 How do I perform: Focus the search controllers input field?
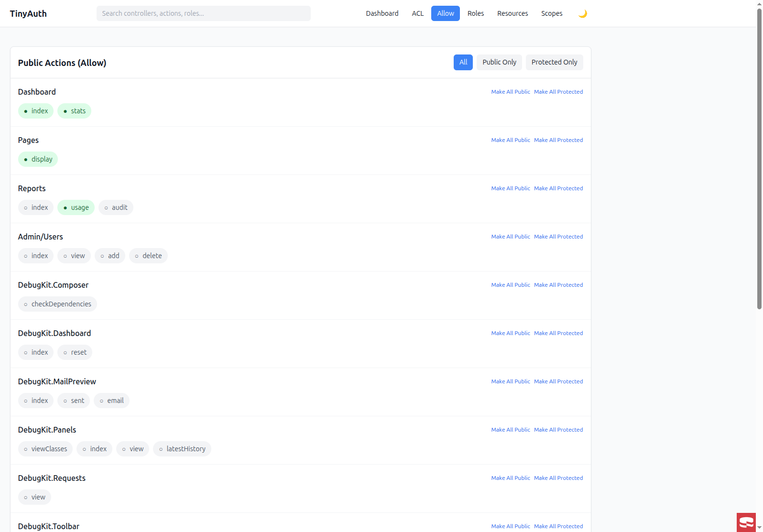point(204,13)
